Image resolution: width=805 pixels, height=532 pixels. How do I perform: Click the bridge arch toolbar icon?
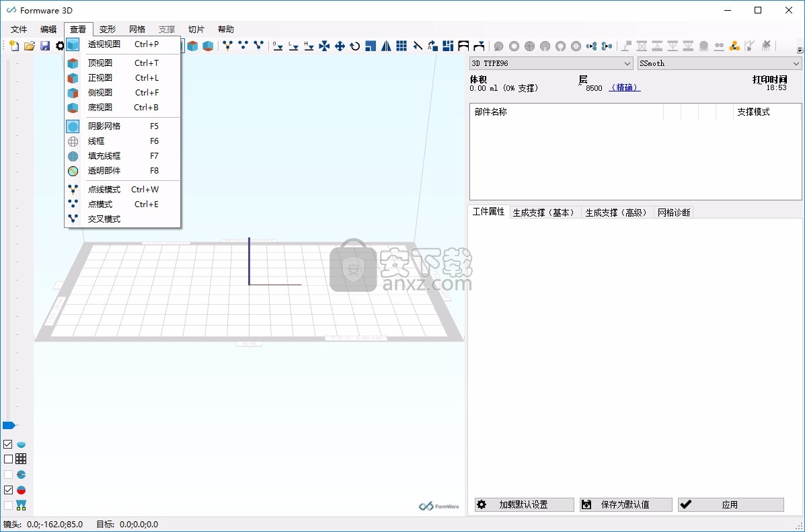(x=463, y=46)
